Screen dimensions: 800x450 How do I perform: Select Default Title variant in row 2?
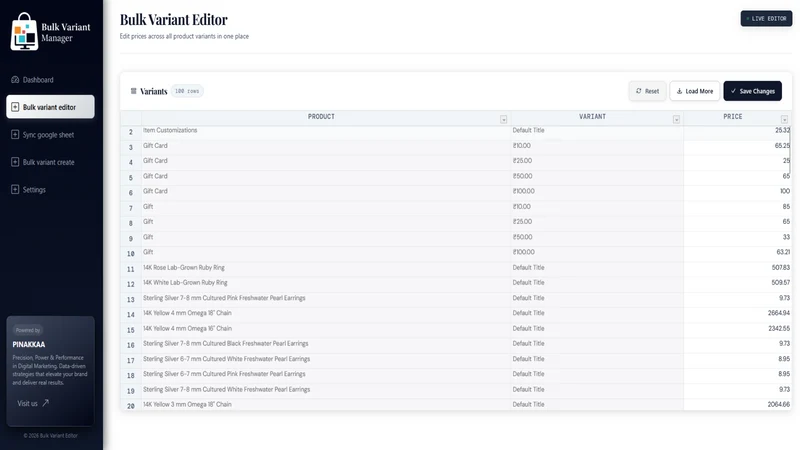(x=597, y=131)
